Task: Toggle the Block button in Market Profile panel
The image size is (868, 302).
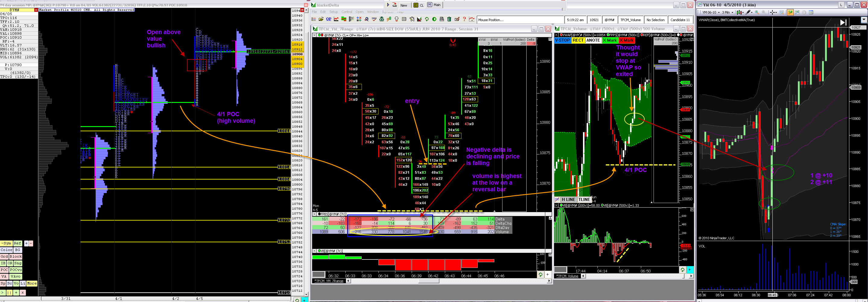Action: 16,256
